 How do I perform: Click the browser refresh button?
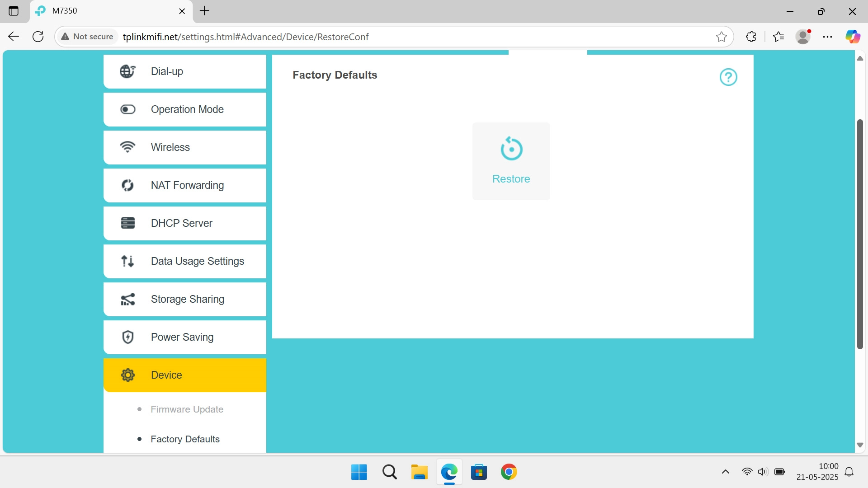click(x=38, y=37)
